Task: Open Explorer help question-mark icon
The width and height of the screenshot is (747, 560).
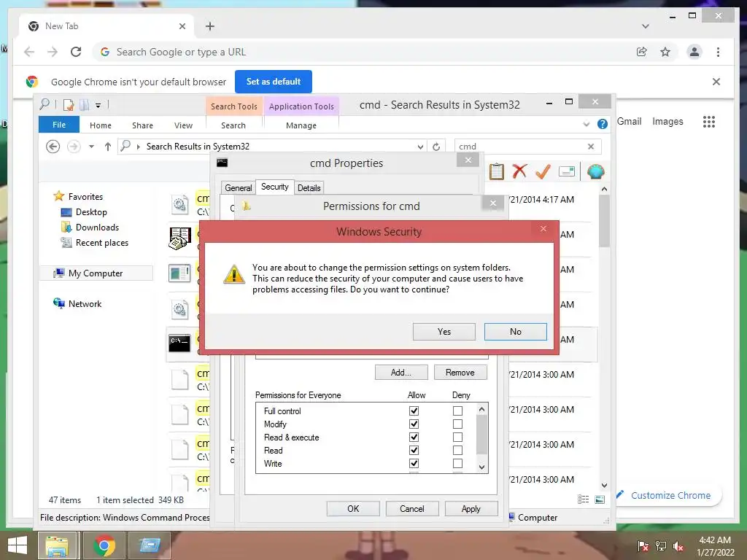Action: point(602,124)
